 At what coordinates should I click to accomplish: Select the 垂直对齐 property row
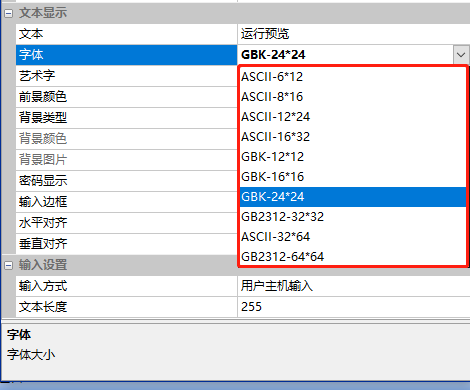(126, 244)
